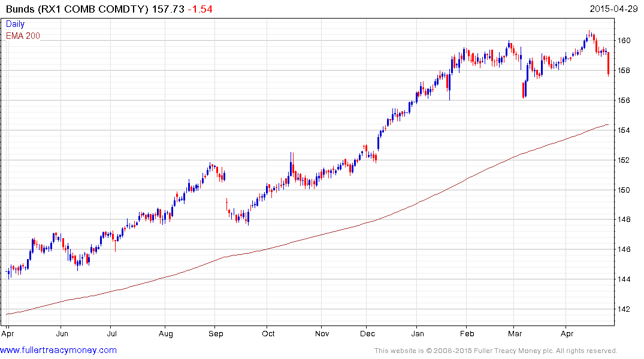
Task: Click the first 'Apr' axis label at chart start
Action: 7,333
